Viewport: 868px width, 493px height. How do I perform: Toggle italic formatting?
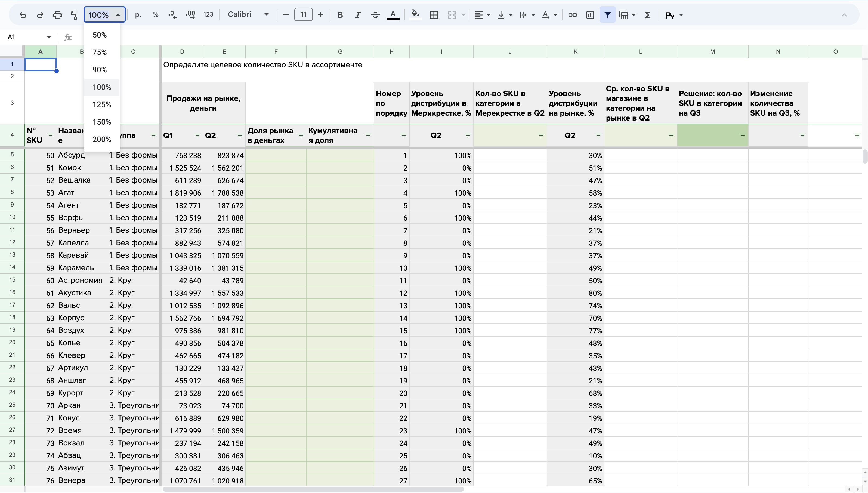click(x=357, y=15)
